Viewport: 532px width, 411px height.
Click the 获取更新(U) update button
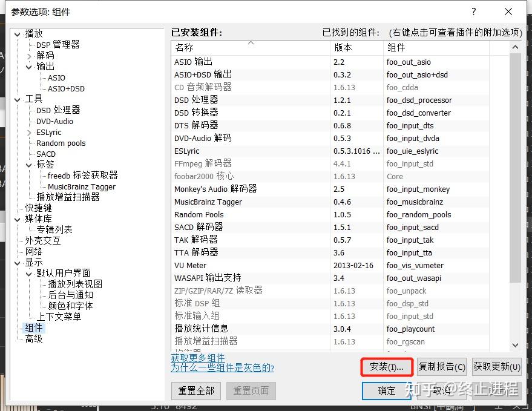pyautogui.click(x=496, y=367)
